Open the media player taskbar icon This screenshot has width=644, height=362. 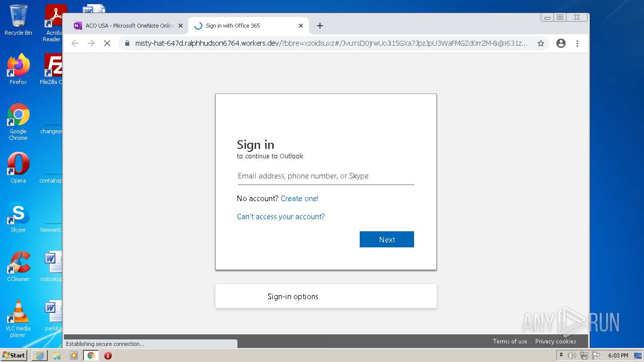point(74,355)
